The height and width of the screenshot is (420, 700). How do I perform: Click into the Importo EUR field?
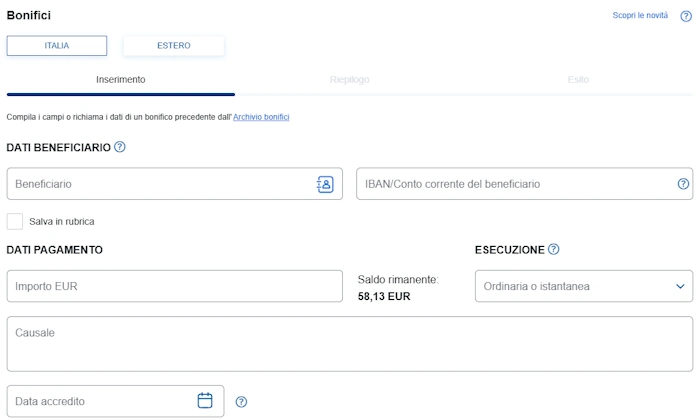pos(175,286)
